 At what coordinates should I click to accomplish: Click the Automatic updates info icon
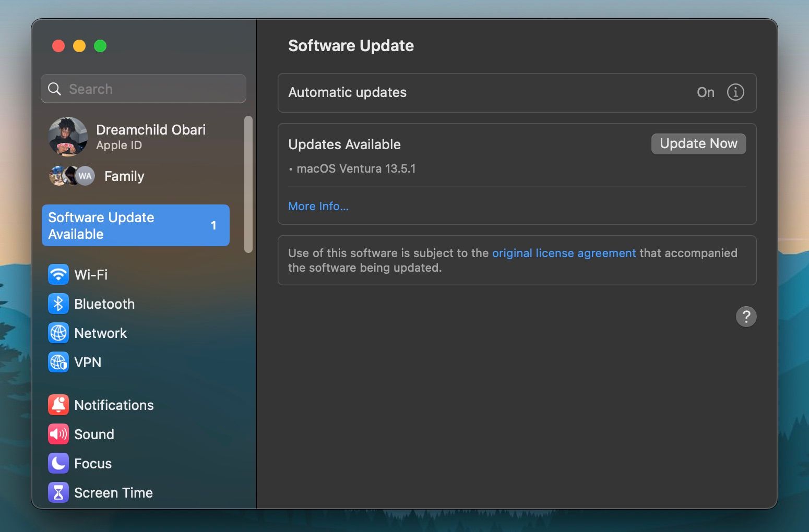tap(735, 92)
